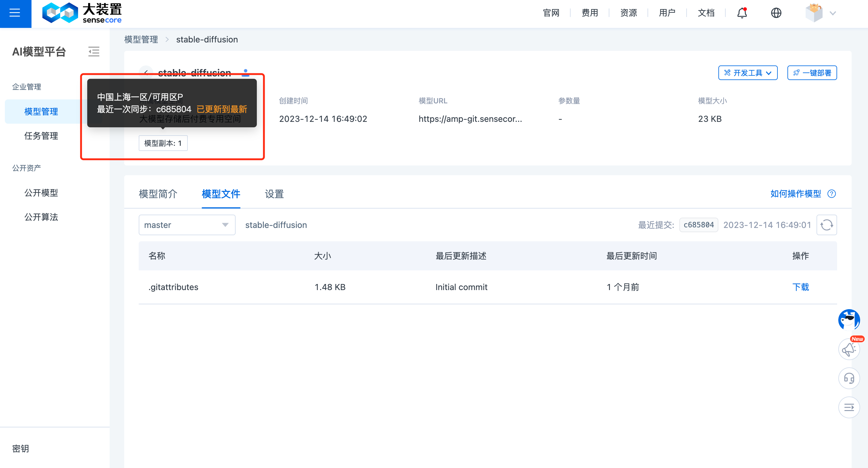
Task: Open the notifications bell
Action: tap(742, 13)
